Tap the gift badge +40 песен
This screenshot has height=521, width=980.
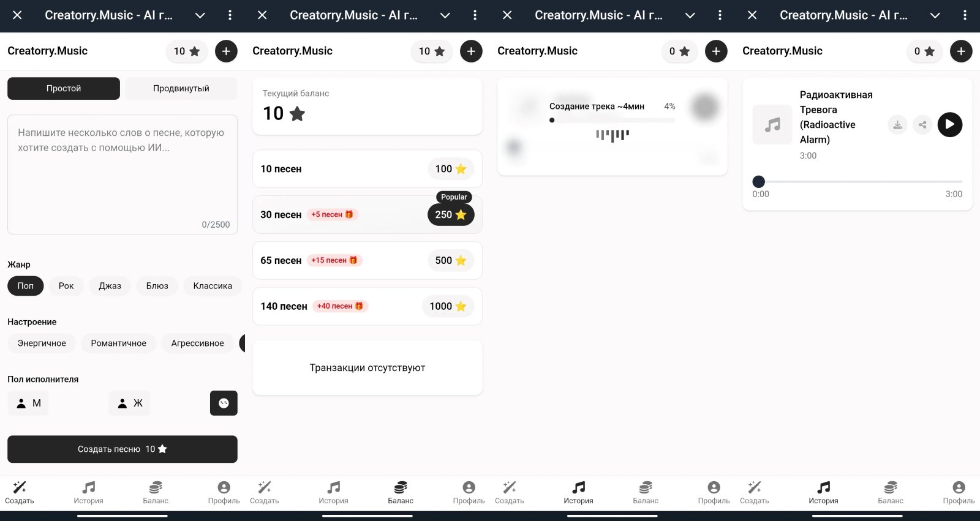(340, 306)
